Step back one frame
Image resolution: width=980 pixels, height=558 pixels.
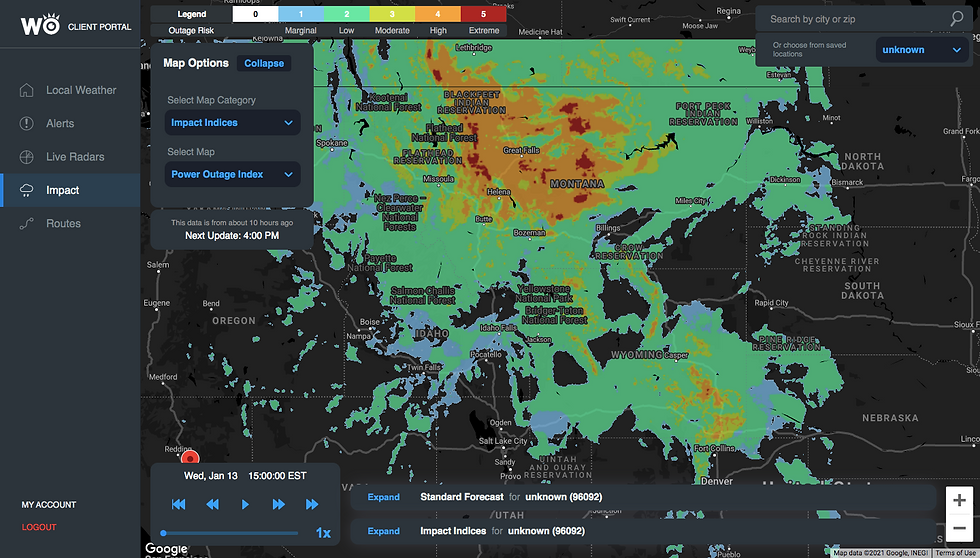[212, 504]
